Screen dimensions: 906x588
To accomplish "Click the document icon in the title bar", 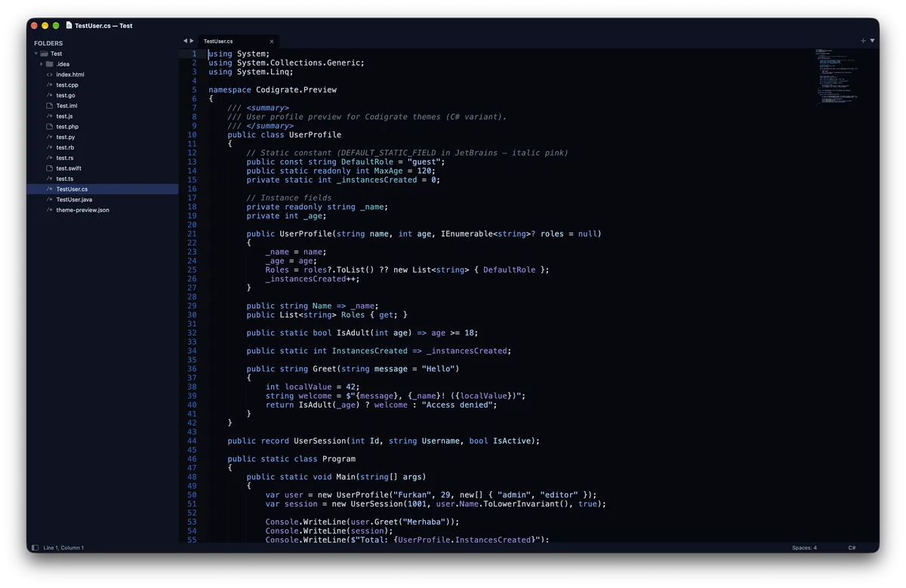I will click(x=69, y=26).
